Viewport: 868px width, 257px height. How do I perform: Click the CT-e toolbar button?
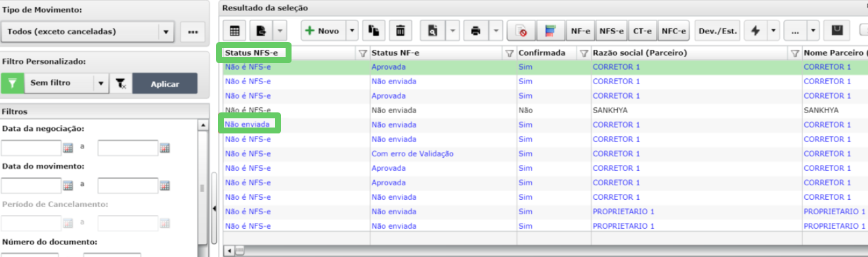point(643,31)
